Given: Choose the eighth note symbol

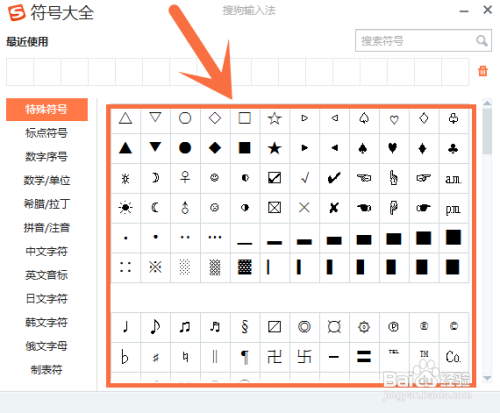Looking at the screenshot, I should [155, 327].
